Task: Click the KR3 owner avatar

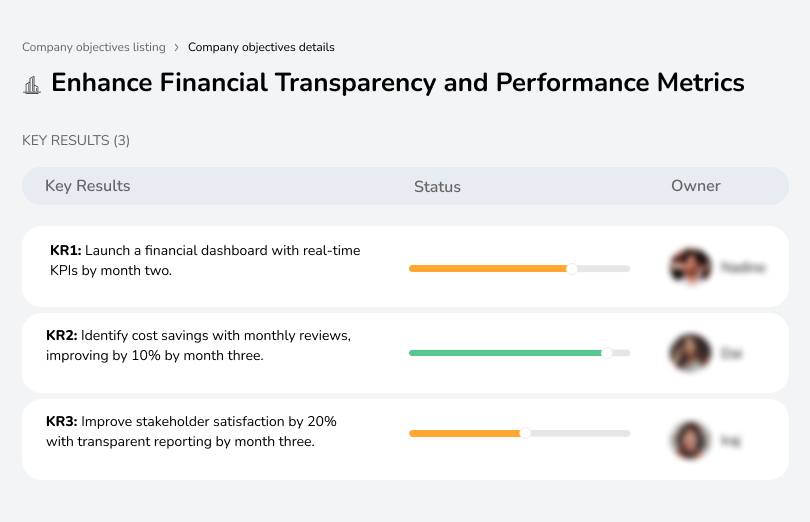Action: [x=691, y=440]
